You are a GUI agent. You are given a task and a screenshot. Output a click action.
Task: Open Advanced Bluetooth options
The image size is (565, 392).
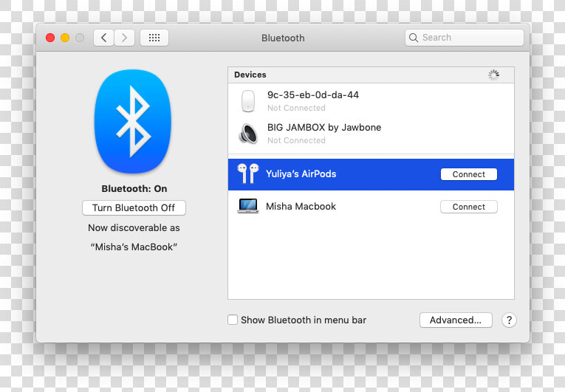pyautogui.click(x=456, y=320)
